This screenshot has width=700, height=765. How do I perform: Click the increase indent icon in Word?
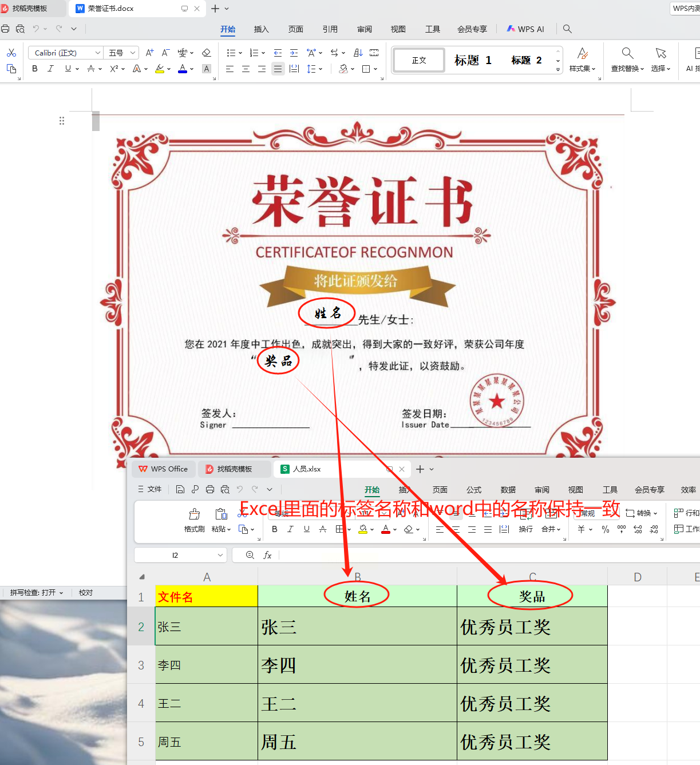[294, 53]
